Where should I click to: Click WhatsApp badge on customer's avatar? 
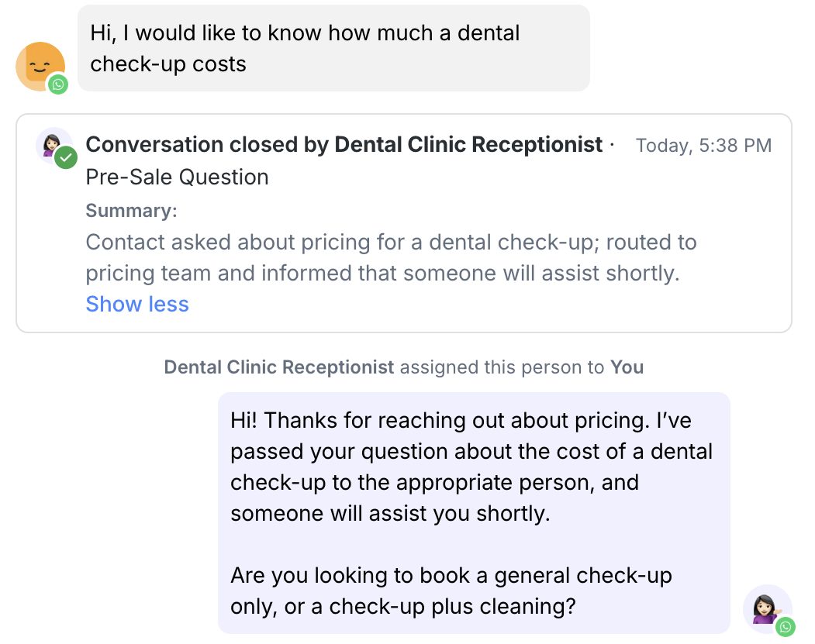tap(58, 84)
